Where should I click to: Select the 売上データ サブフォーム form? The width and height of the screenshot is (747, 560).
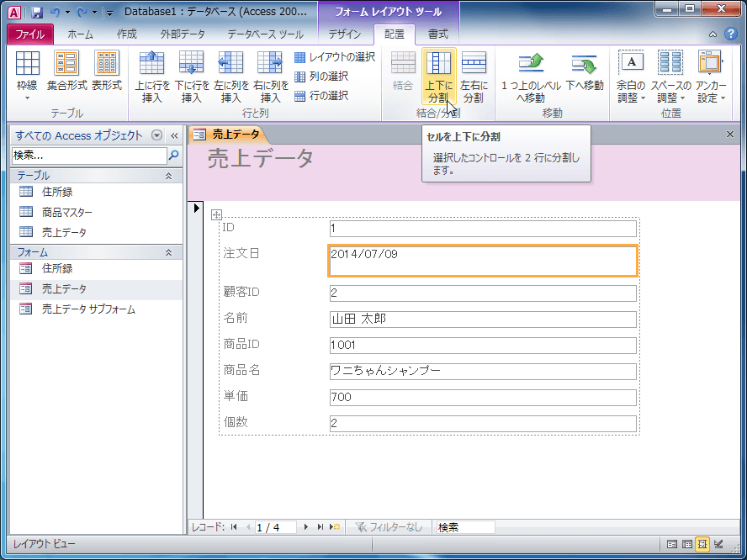(96, 309)
